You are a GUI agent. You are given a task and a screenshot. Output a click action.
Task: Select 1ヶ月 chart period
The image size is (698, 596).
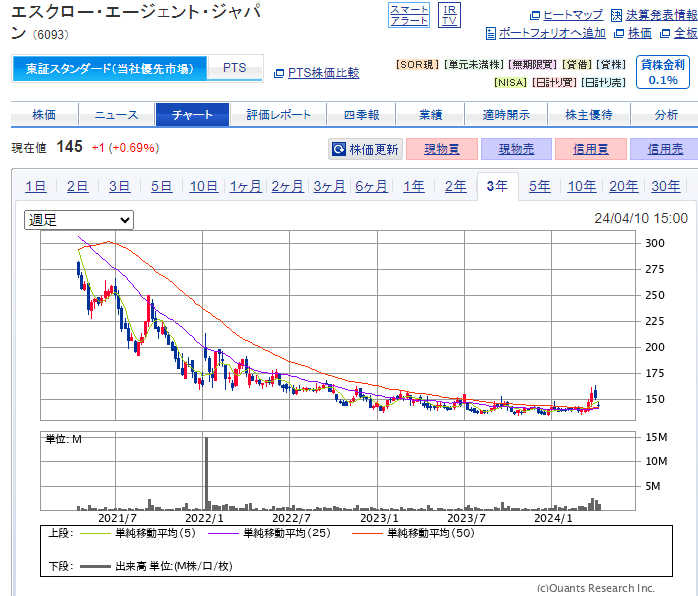click(x=245, y=186)
